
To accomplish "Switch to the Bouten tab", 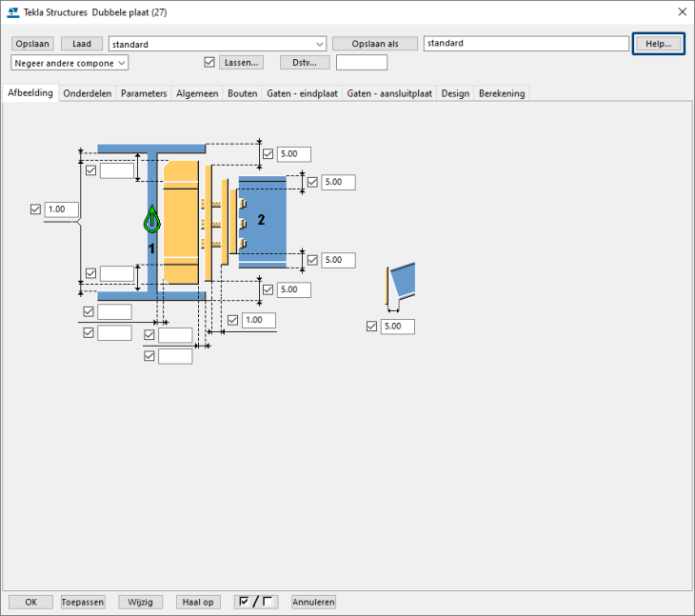I will point(242,93).
